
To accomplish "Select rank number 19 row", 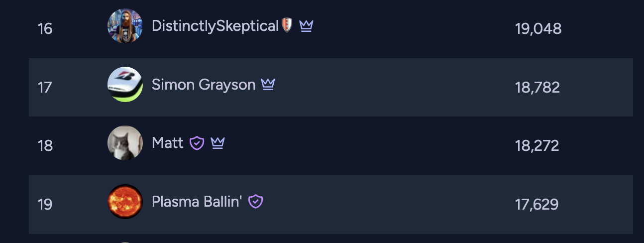I will [x=331, y=205].
